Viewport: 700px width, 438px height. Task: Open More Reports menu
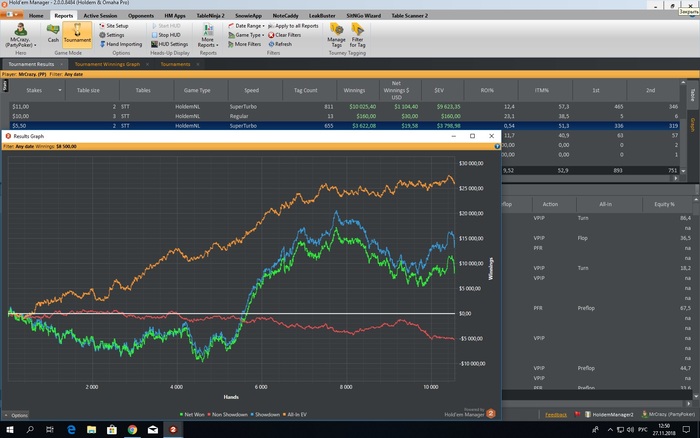[208, 35]
